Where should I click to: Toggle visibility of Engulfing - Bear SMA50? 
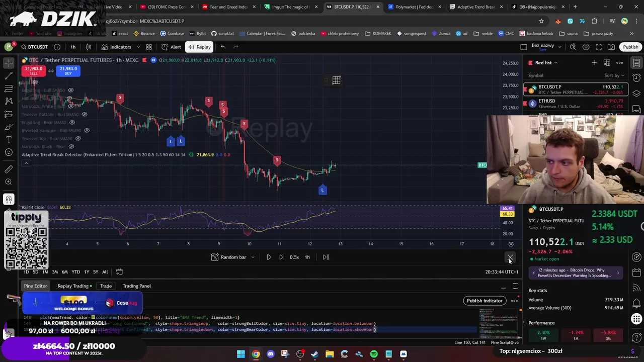pyautogui.click(x=72, y=123)
